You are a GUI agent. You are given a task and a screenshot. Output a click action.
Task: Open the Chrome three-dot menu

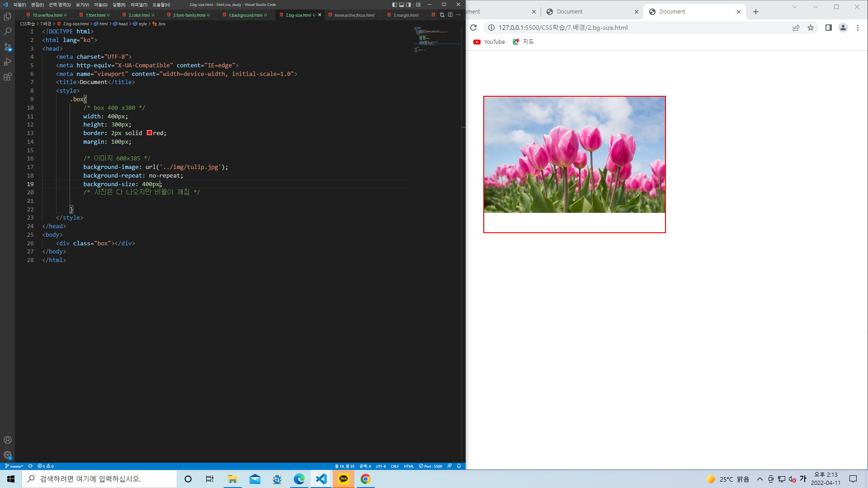coord(858,28)
